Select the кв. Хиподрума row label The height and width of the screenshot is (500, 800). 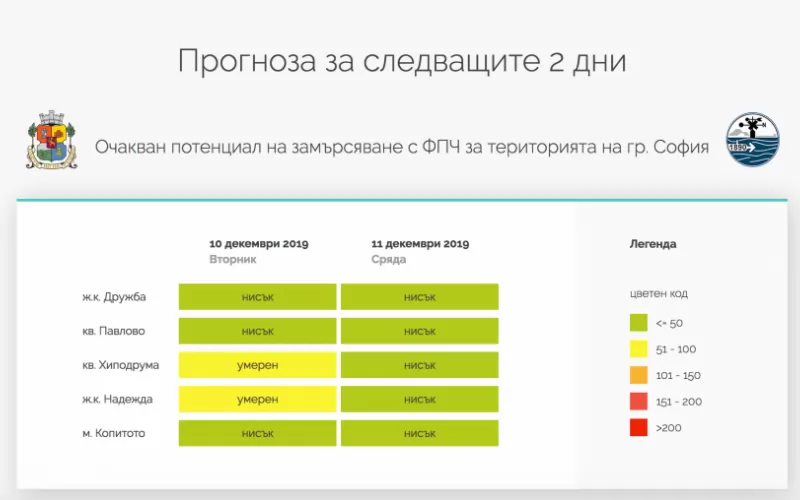120,365
